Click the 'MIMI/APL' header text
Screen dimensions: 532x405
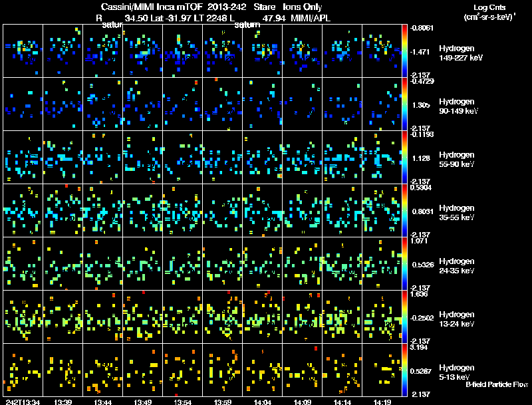pyautogui.click(x=311, y=18)
